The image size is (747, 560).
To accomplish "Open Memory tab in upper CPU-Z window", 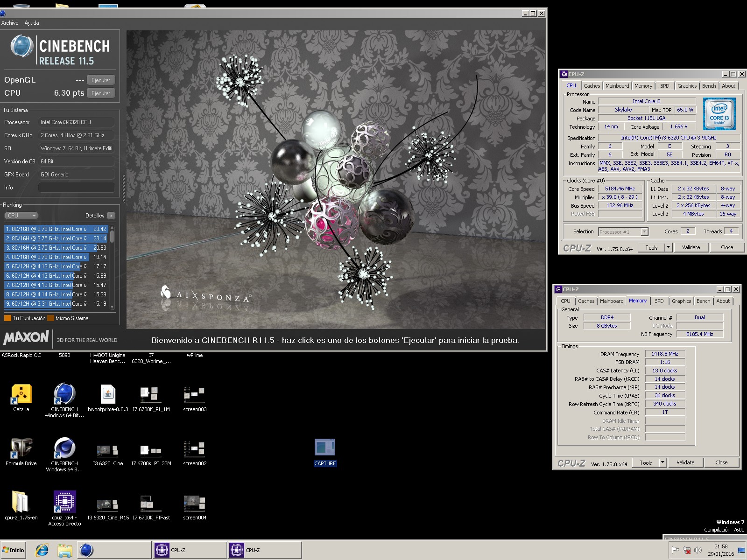I will (643, 86).
